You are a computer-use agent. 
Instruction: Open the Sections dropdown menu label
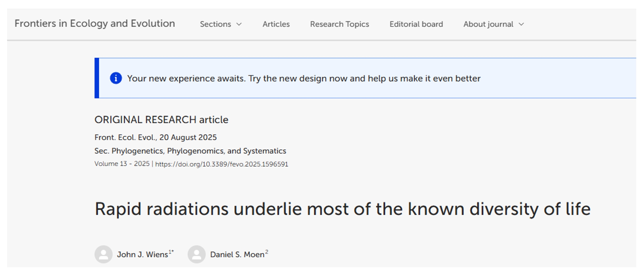(x=215, y=24)
